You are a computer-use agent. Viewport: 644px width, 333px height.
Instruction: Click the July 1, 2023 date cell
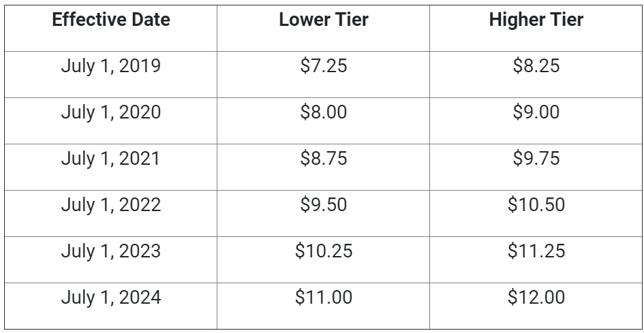click(x=111, y=251)
